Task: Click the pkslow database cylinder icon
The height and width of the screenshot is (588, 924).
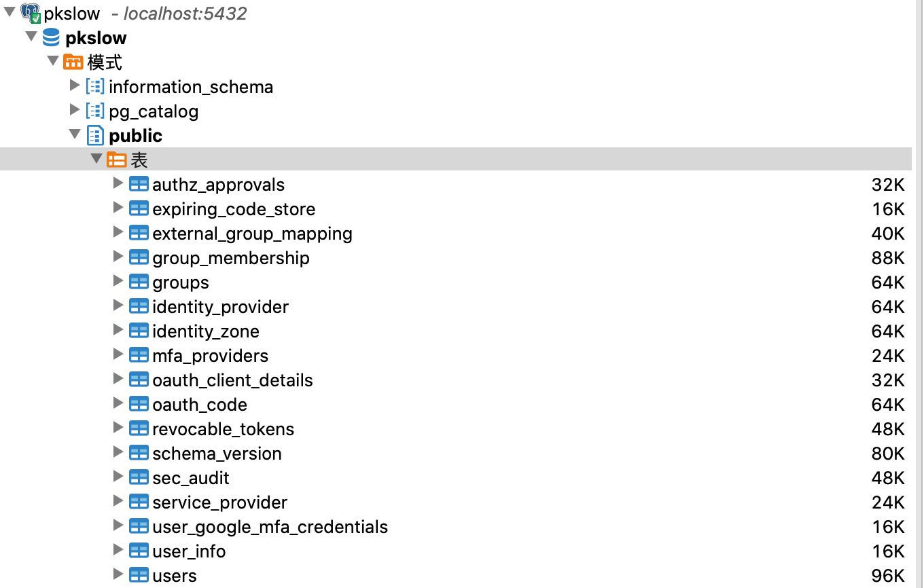Action: (x=51, y=37)
